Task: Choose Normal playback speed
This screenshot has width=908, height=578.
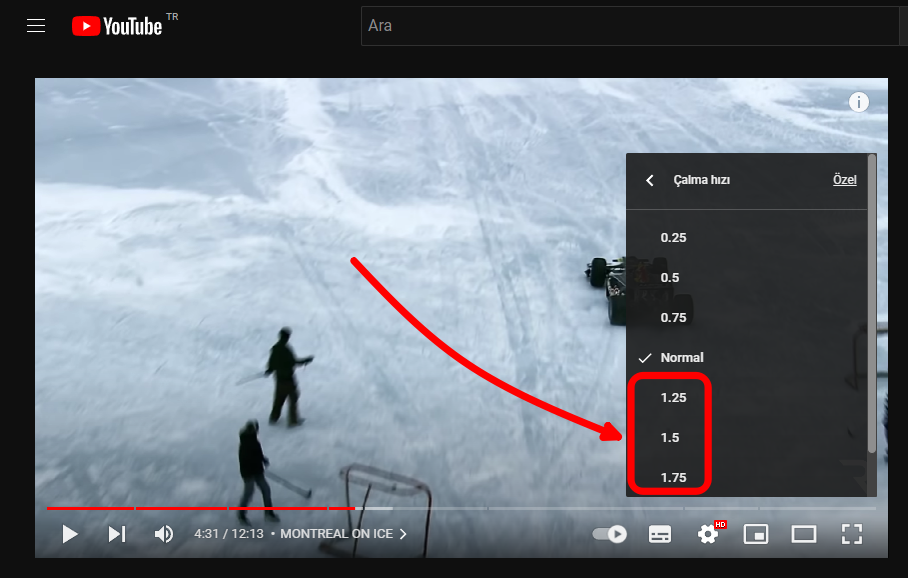Action: pos(681,358)
